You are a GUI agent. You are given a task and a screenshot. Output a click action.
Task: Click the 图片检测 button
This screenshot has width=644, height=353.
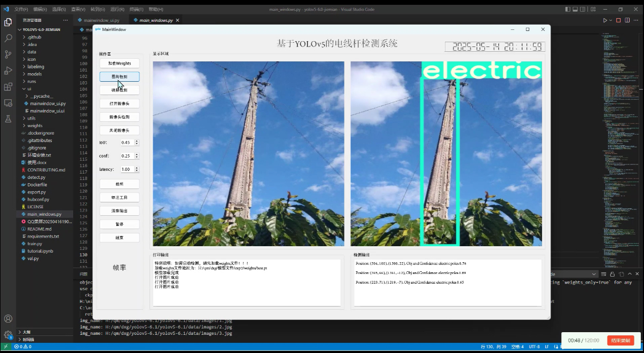(x=120, y=76)
